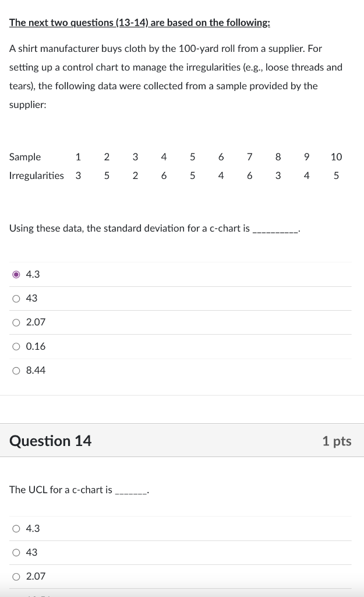364x597 pixels.
Task: Click the sample data table
Action: point(175,166)
